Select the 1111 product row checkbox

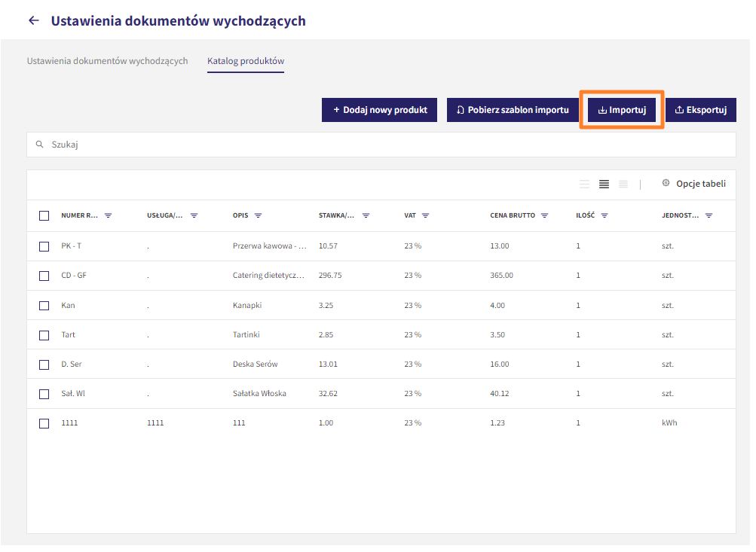[x=44, y=423]
